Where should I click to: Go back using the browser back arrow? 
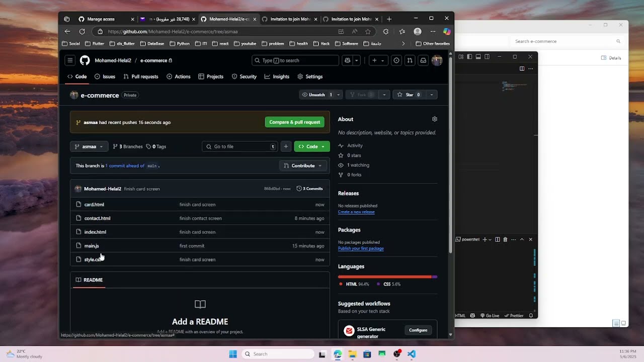[67, 31]
